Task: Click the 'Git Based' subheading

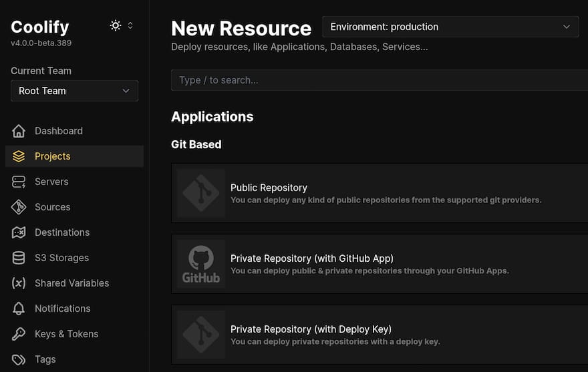Action: click(196, 144)
